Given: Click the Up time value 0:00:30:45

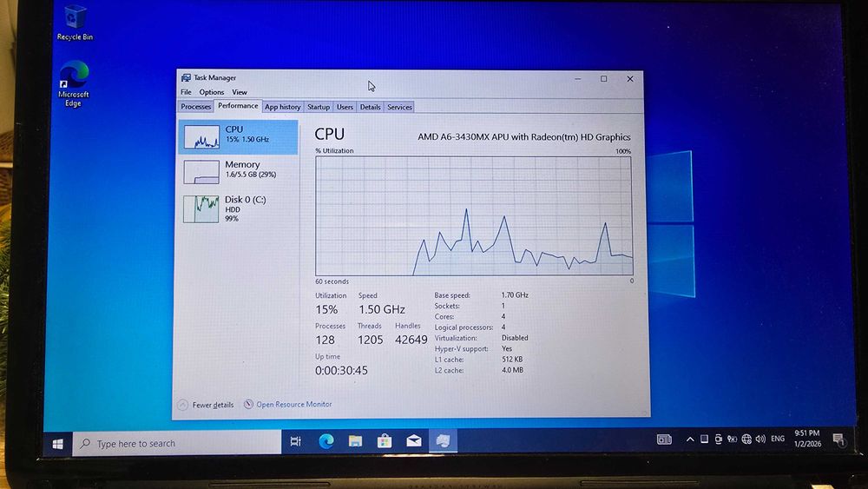Looking at the screenshot, I should point(341,371).
